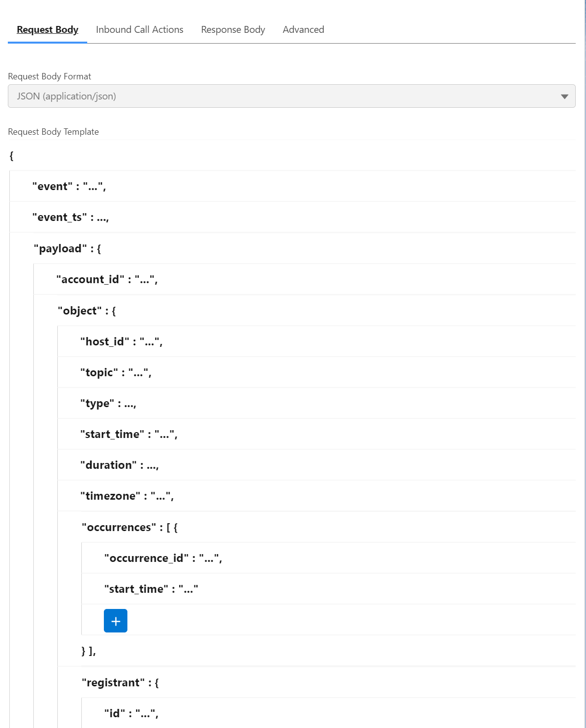This screenshot has height=728, width=586.
Task: Click the blue plus add-field button
Action: click(116, 621)
